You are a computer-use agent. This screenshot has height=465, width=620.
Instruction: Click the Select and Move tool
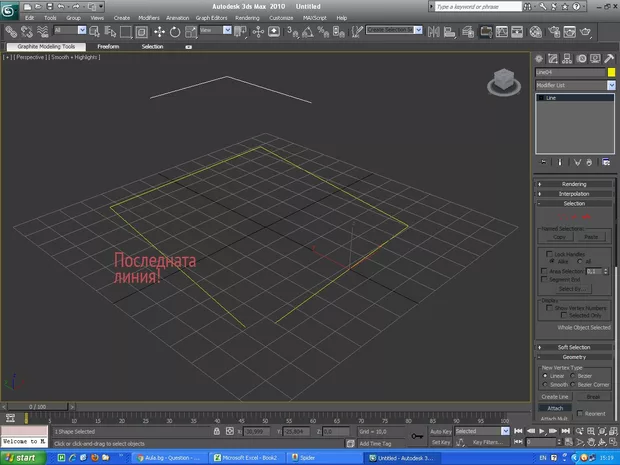[x=159, y=31]
